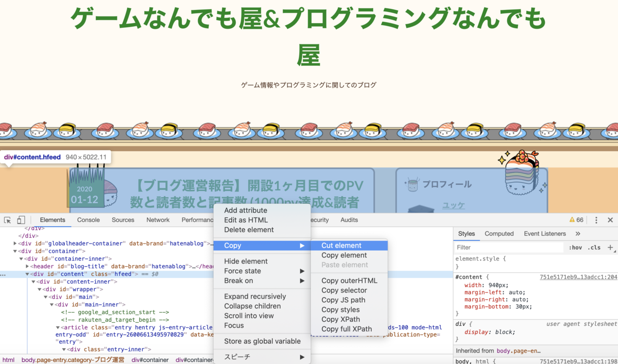
Task: Switch to the Computed pane tab
Action: tap(499, 234)
